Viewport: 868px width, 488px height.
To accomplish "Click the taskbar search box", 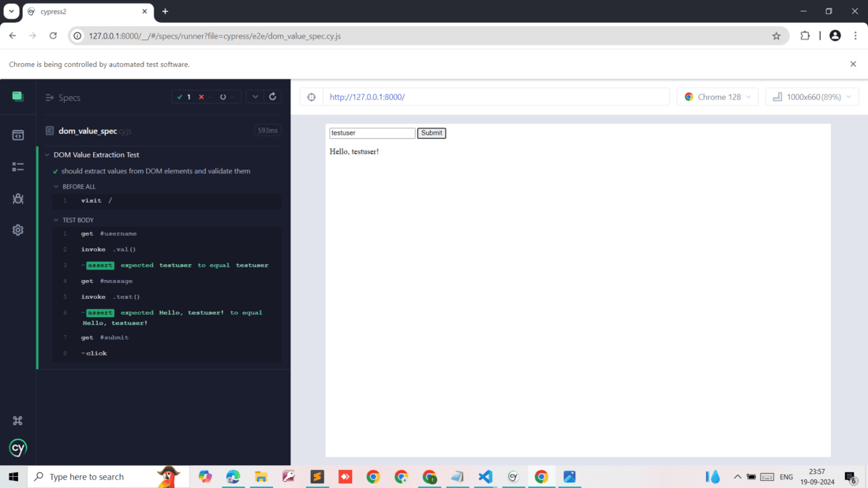I will pyautogui.click(x=108, y=476).
